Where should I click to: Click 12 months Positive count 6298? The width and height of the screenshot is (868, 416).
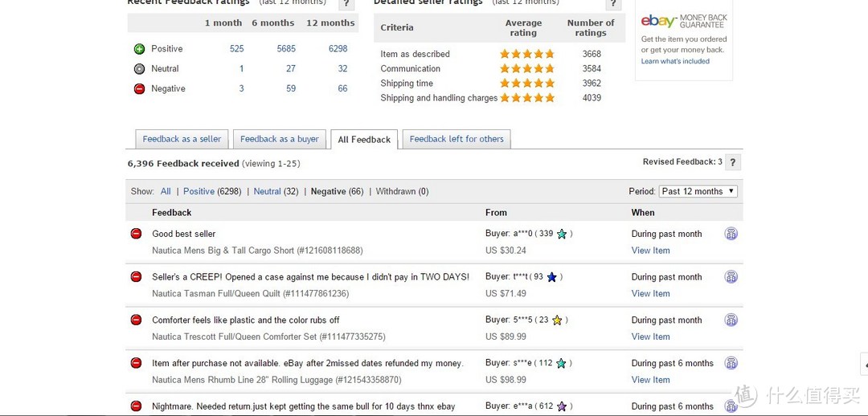click(x=338, y=49)
